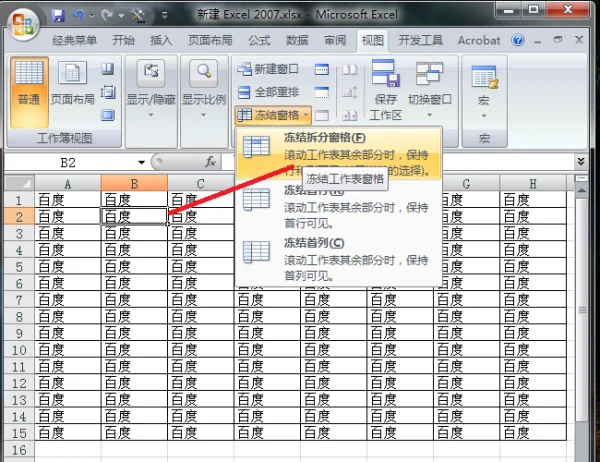Click cell C15 containing 百度
Screen dimensions: 600x462
pos(201,433)
